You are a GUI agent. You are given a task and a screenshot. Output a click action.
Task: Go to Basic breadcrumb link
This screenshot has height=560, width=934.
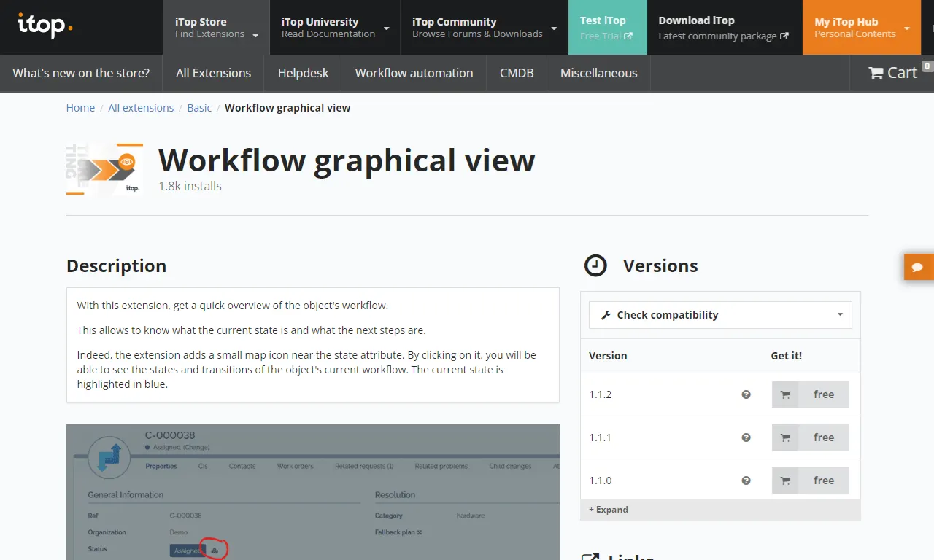coord(199,108)
